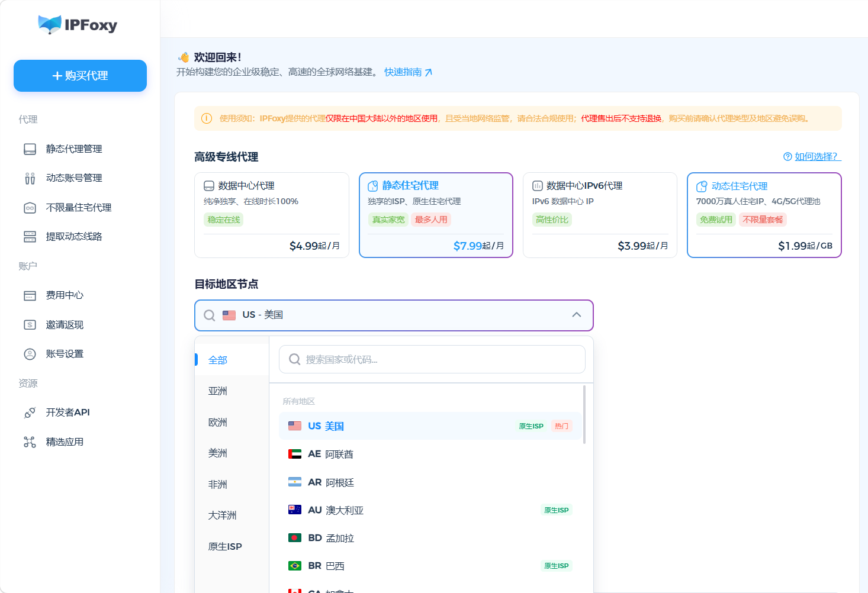
Task: Select the 数据中心代理 plan card
Action: click(x=272, y=215)
